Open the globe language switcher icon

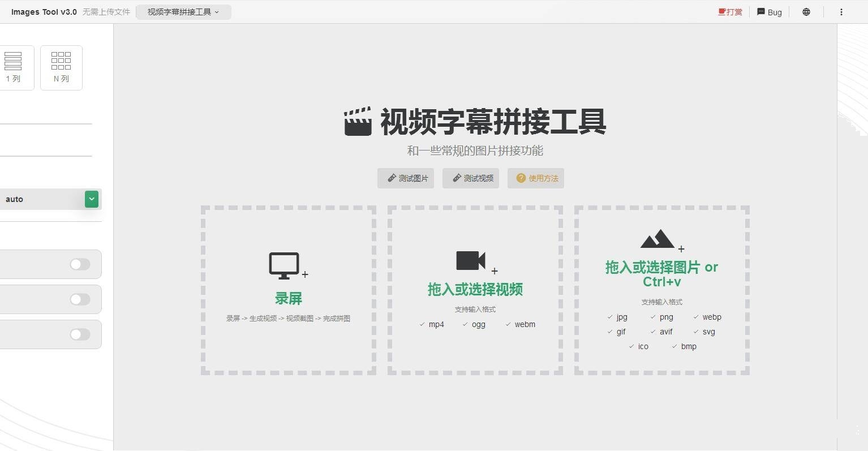805,12
